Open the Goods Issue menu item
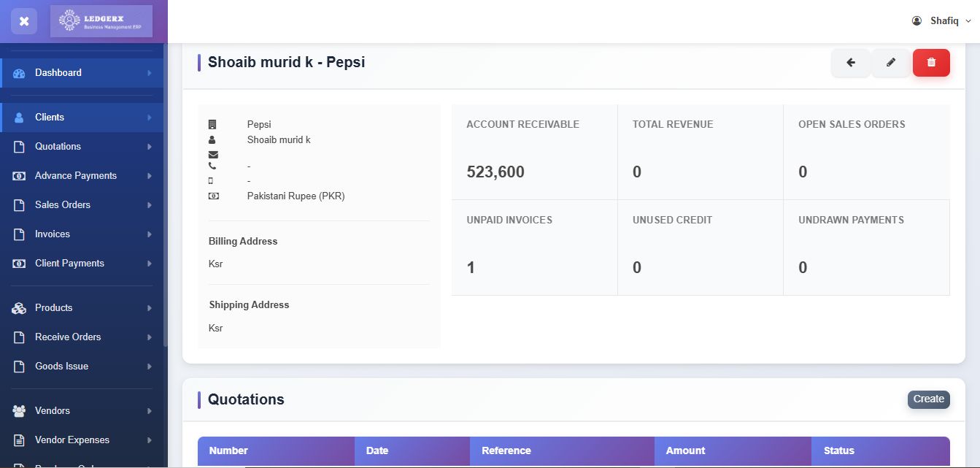 61,367
